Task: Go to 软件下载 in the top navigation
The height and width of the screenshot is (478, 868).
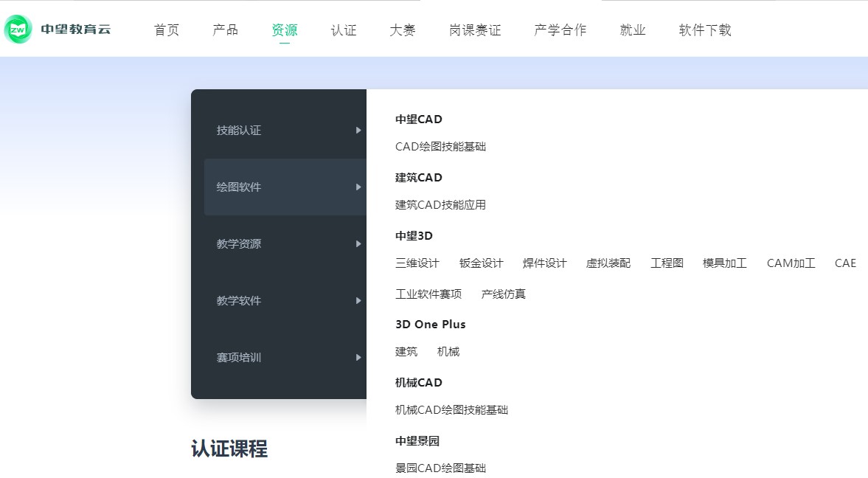Action: pos(704,30)
